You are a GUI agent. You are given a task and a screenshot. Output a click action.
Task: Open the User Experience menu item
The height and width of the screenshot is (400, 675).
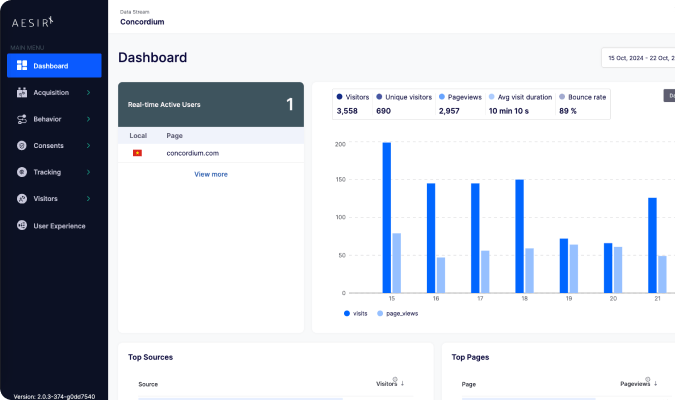coord(59,226)
